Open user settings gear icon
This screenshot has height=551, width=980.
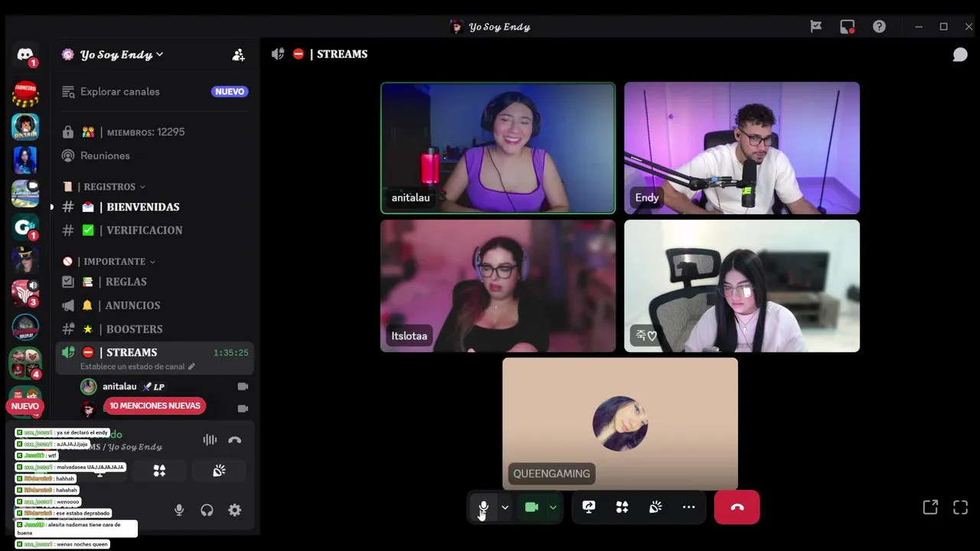click(235, 510)
